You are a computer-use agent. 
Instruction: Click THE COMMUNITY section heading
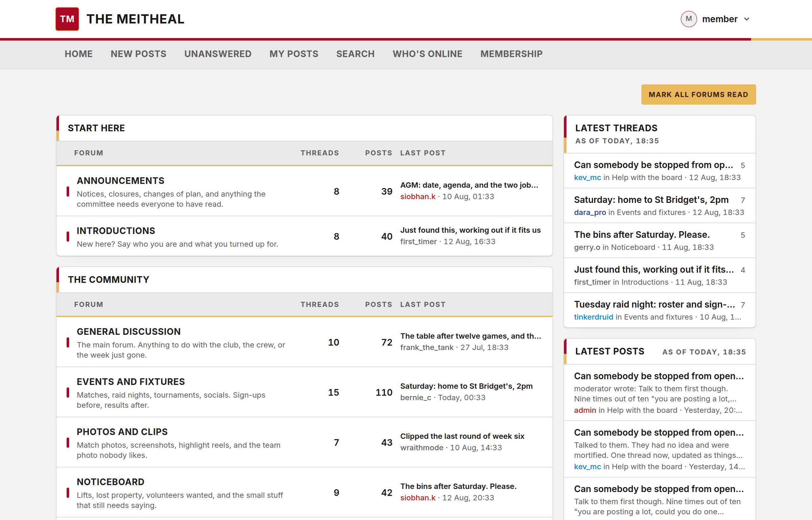(108, 280)
